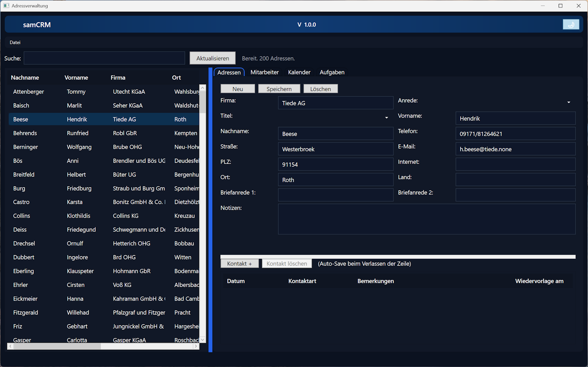The height and width of the screenshot is (367, 588).
Task: Click inside the Suche search field
Action: 104,58
